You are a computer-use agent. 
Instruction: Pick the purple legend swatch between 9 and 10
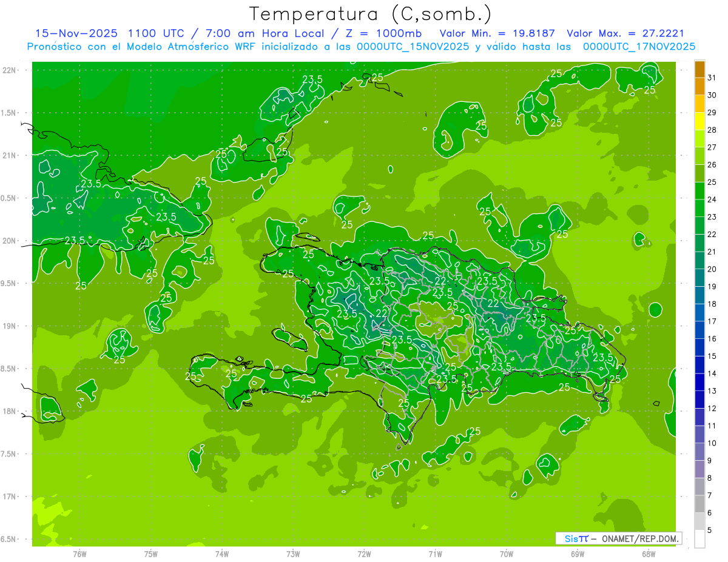click(699, 452)
